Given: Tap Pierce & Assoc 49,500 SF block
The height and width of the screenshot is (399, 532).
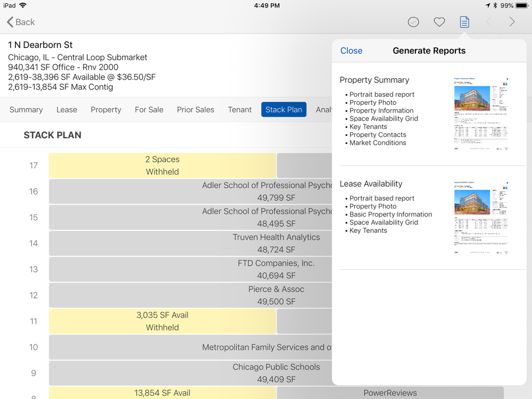Looking at the screenshot, I should tap(190, 295).
